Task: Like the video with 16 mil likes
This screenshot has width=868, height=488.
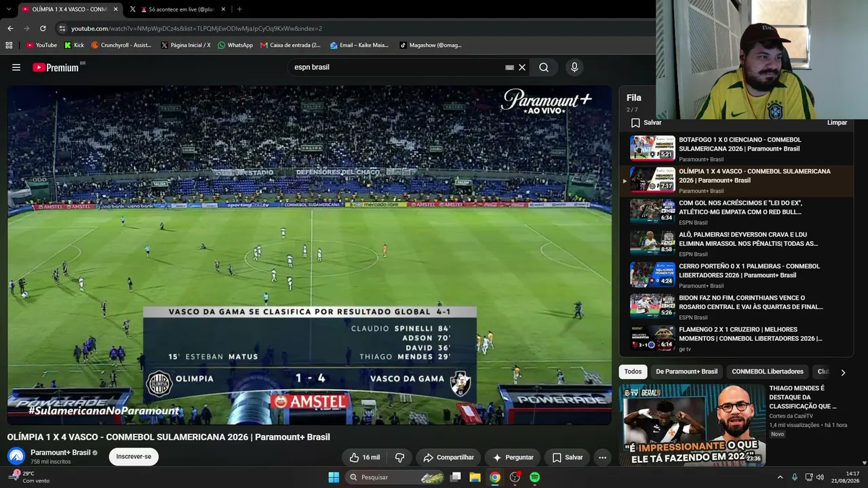Action: click(x=364, y=457)
